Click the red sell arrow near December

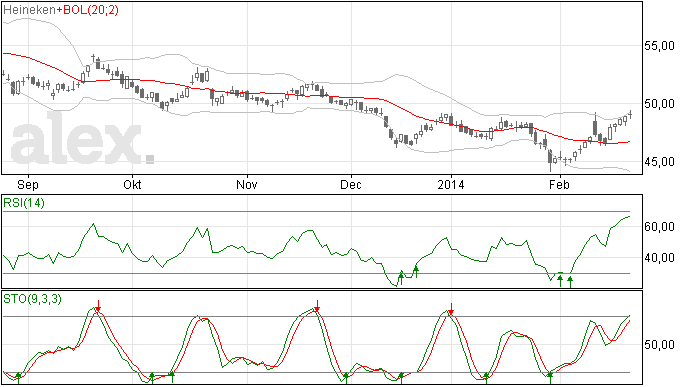317,306
